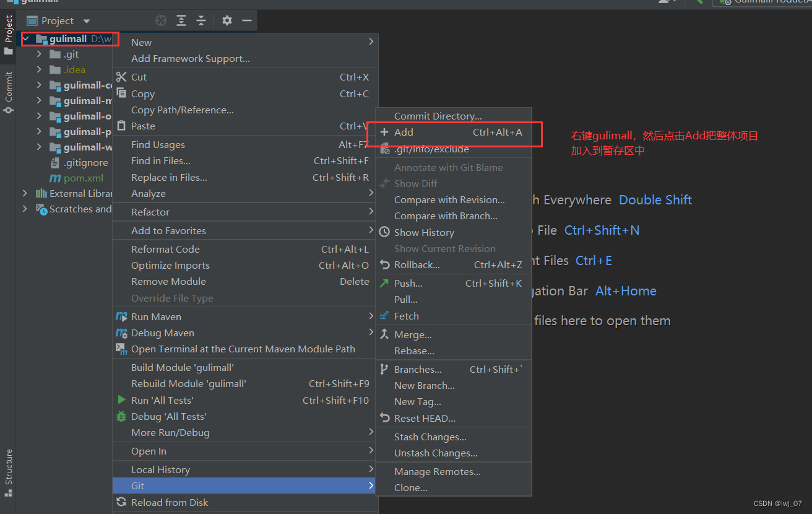
Task: Choose Reload from Disk
Action: coord(245,502)
